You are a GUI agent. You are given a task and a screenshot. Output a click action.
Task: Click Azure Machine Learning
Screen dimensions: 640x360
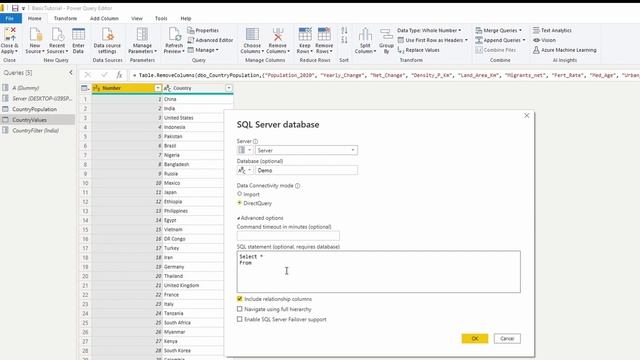pos(565,50)
